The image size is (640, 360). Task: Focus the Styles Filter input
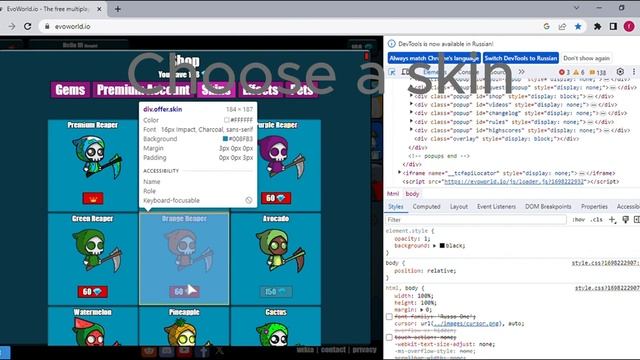click(476, 220)
